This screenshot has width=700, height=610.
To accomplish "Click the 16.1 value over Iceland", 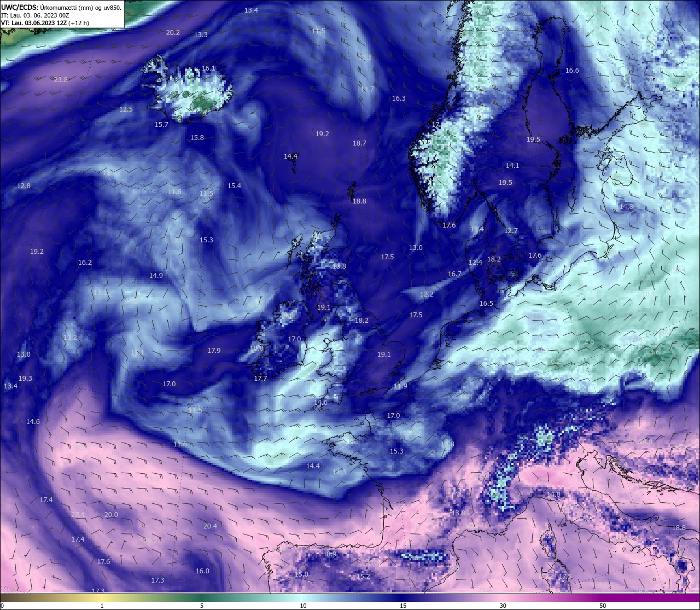I will tap(209, 69).
